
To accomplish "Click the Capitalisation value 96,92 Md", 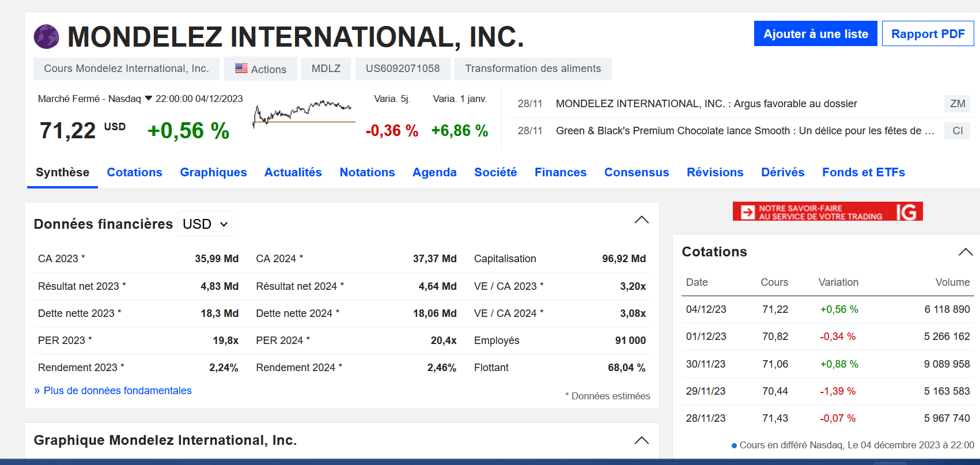I will point(624,259).
